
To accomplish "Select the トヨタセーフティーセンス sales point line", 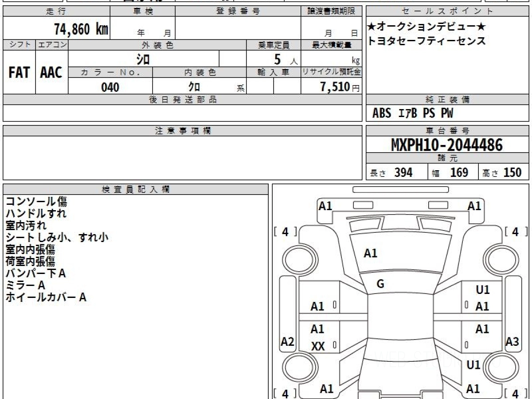I will point(426,41).
